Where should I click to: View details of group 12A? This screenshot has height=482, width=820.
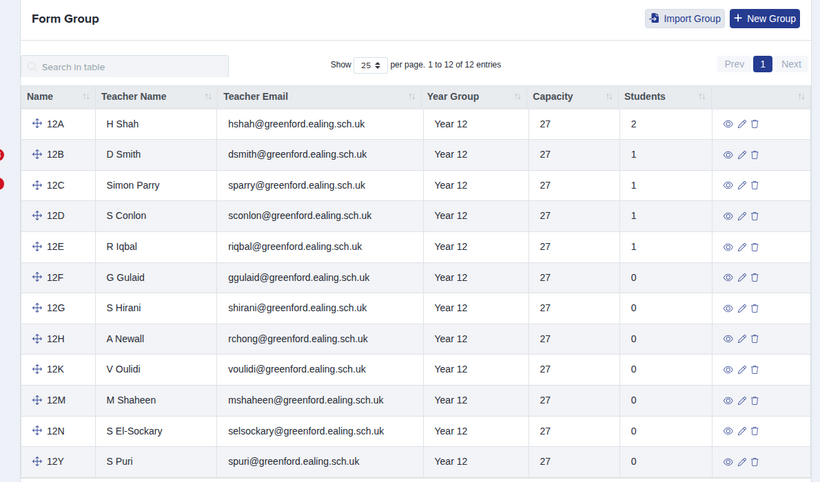coord(728,124)
